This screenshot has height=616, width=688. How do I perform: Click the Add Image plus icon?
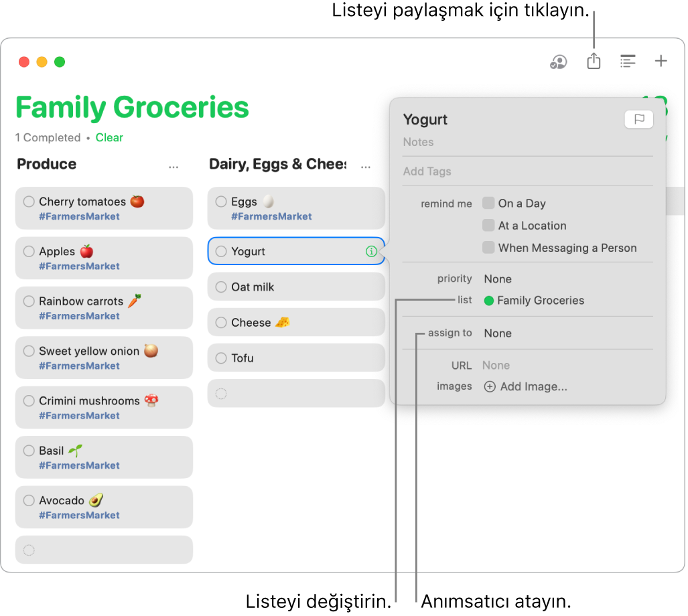(x=489, y=386)
